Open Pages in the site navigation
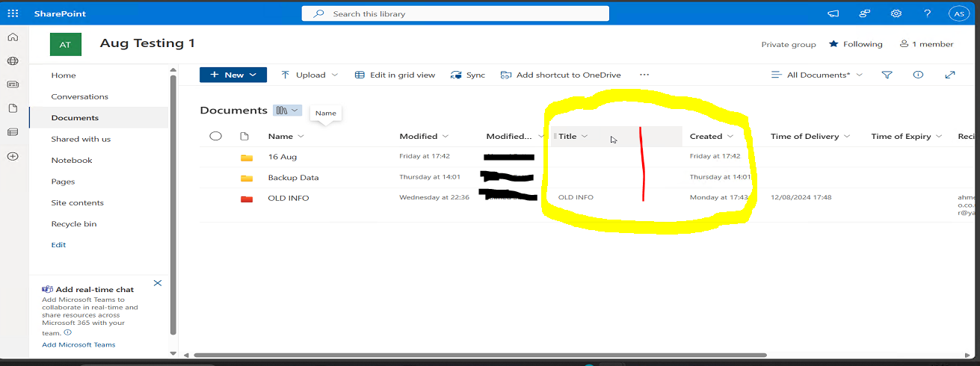 pos(63,182)
